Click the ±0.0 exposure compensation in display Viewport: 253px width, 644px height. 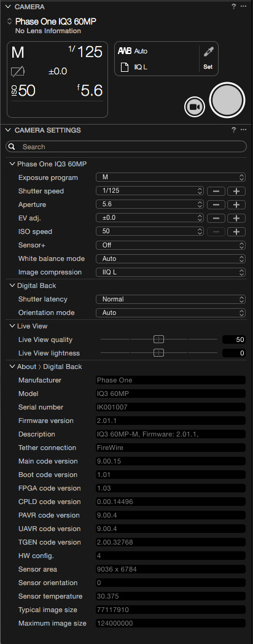coord(58,71)
